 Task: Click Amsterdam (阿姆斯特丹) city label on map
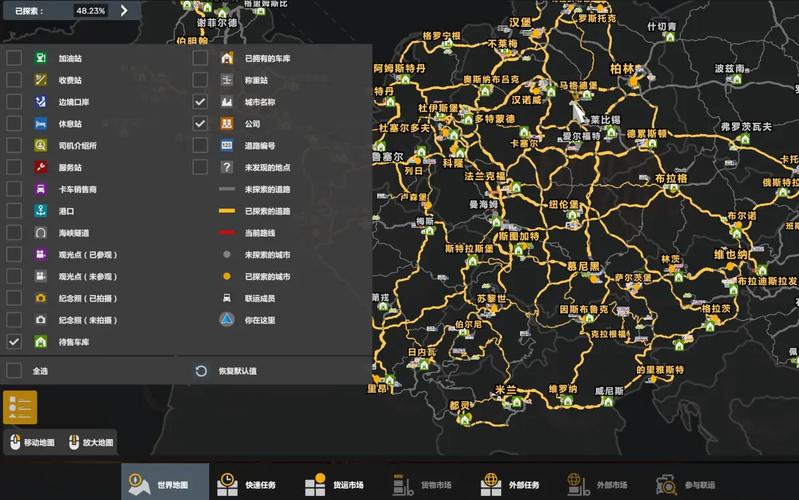(x=400, y=68)
